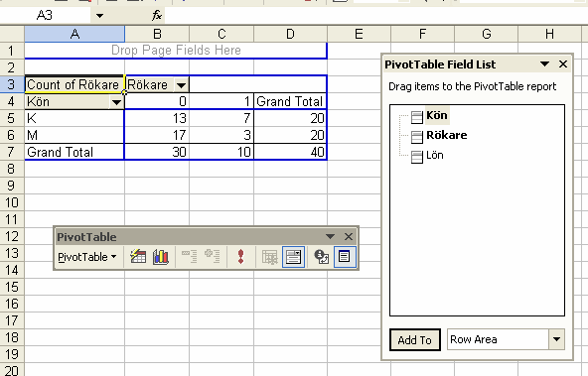The image size is (588, 376).
Task: Click the Select All corner button
Action: tap(12, 34)
